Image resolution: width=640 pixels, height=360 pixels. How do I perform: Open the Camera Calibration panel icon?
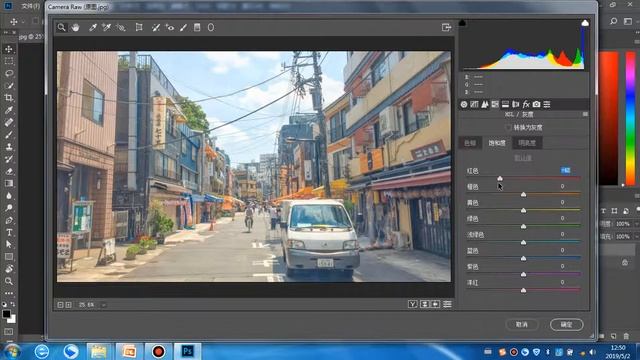[x=536, y=104]
